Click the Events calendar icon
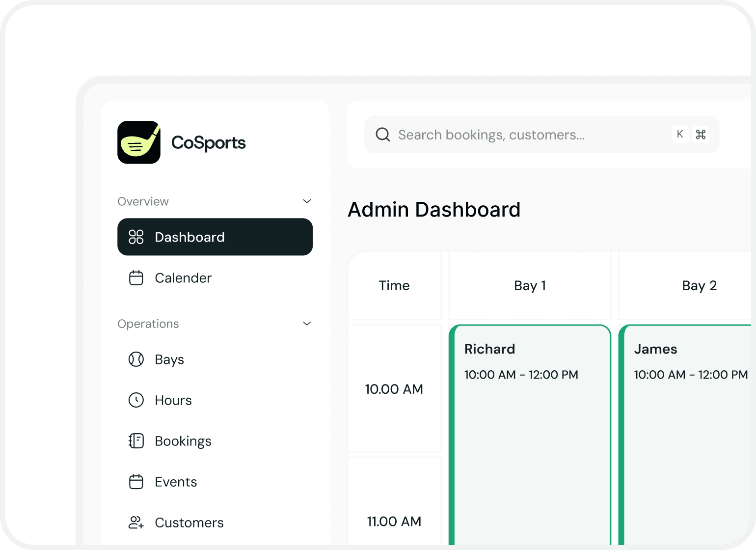 (136, 481)
